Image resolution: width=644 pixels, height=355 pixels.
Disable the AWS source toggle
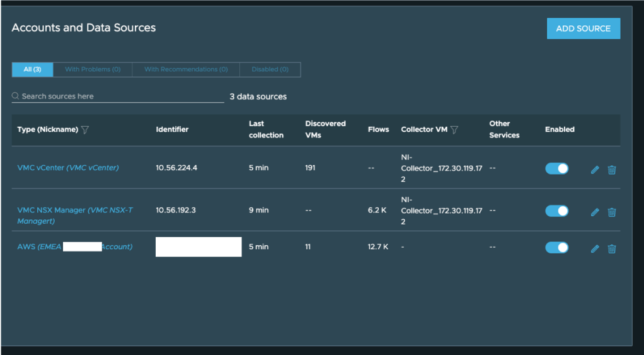click(x=556, y=247)
